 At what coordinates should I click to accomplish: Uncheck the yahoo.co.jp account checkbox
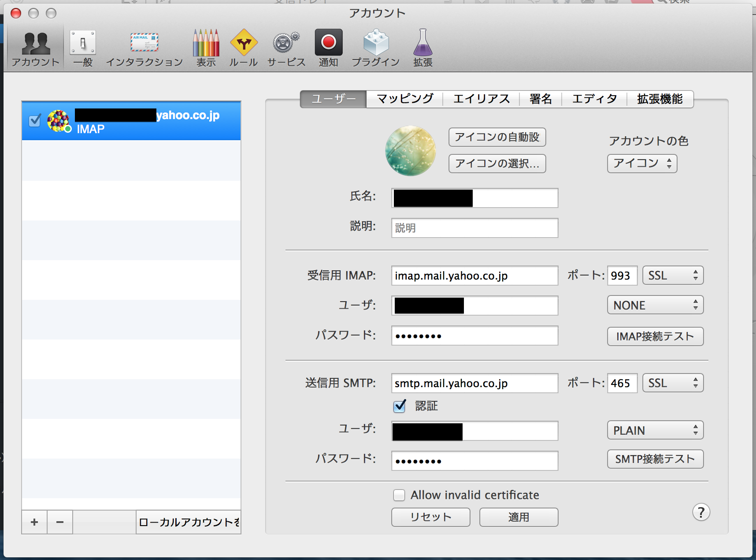(35, 120)
